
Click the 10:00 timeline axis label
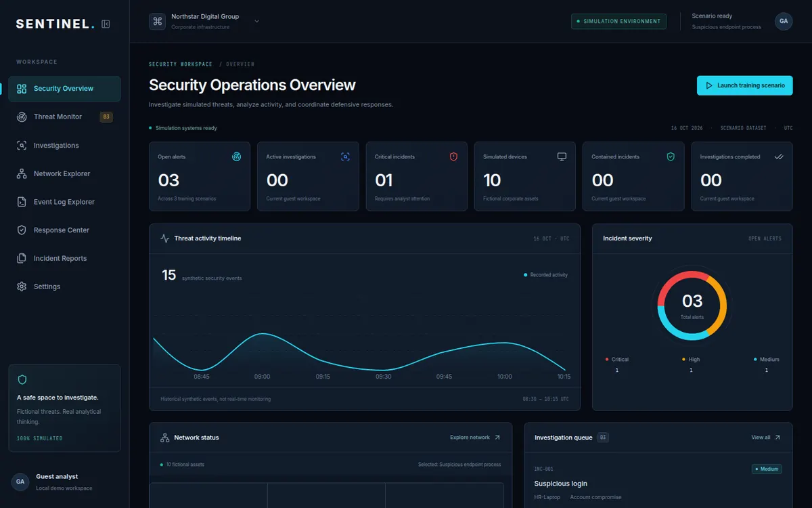[504, 377]
